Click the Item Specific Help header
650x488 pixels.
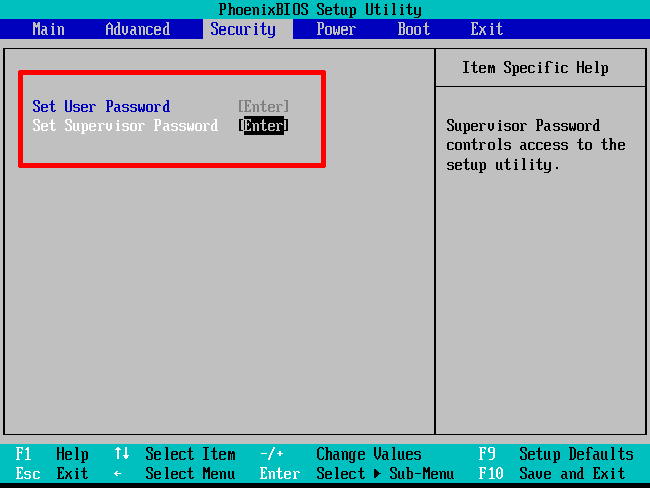[535, 68]
